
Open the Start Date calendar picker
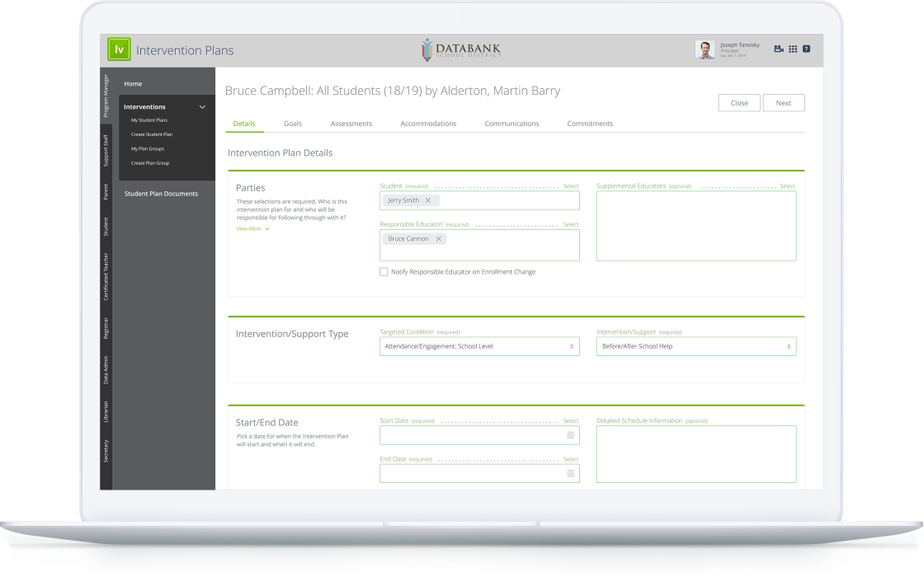coord(571,435)
